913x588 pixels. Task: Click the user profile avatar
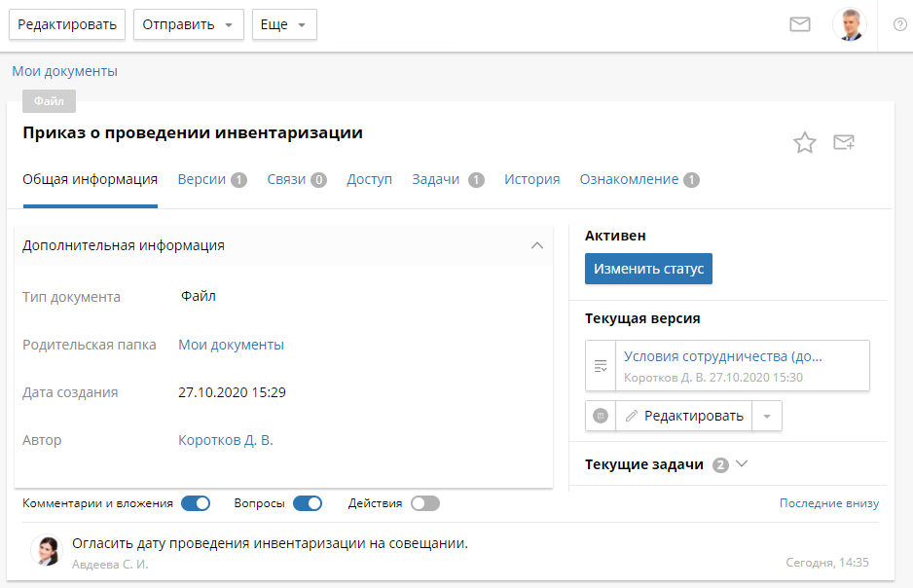(x=849, y=24)
